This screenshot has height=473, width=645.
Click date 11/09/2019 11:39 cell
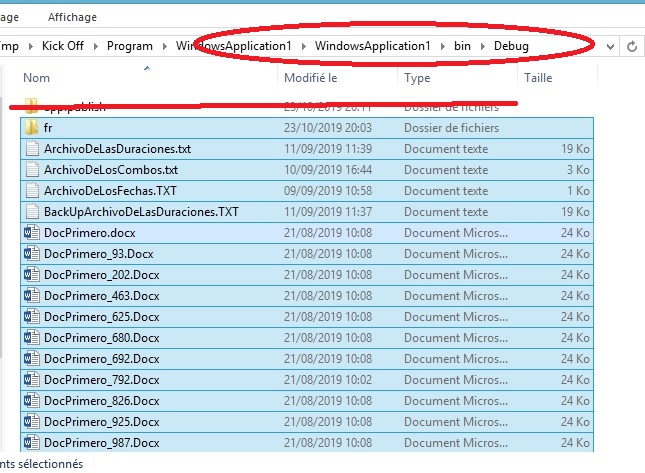click(x=328, y=149)
